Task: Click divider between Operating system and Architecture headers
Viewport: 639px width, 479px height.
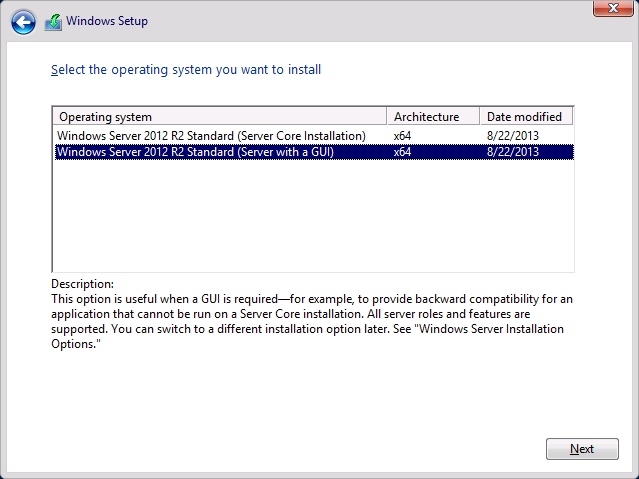Action: click(386, 117)
